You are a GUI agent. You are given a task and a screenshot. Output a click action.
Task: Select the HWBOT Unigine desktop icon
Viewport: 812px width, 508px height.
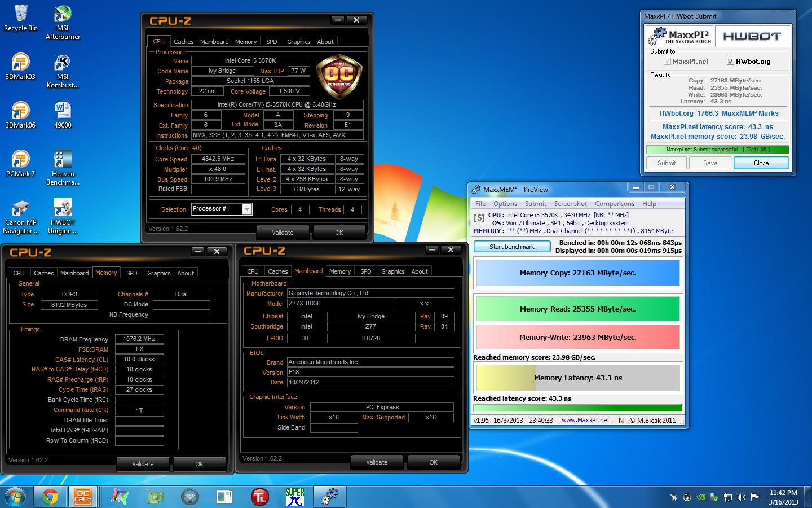click(63, 217)
